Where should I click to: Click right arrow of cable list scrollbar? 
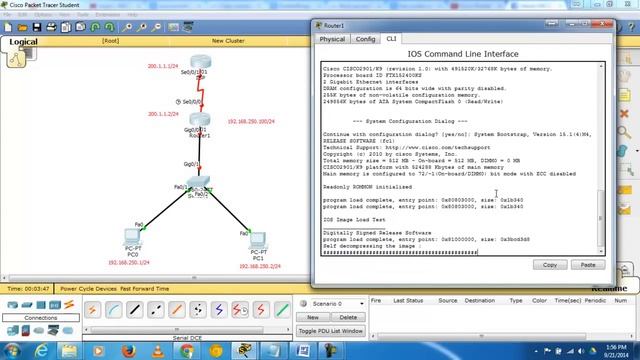pyautogui.click(x=288, y=329)
